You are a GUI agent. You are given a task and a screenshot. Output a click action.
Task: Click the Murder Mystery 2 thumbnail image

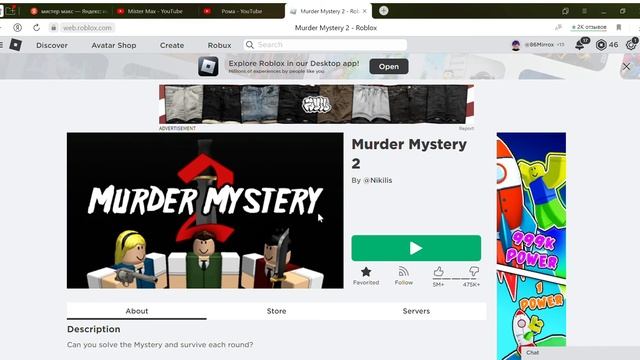pyautogui.click(x=205, y=210)
